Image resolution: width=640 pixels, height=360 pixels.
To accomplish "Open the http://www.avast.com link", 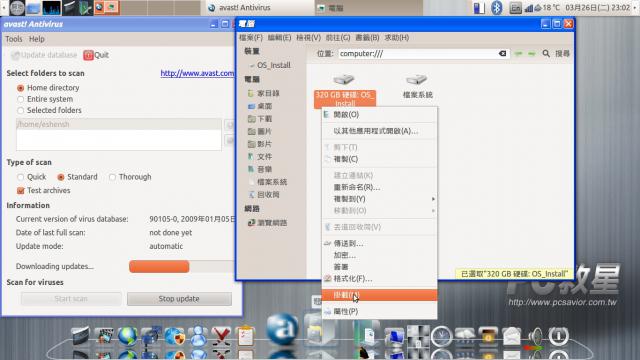I will (197, 73).
